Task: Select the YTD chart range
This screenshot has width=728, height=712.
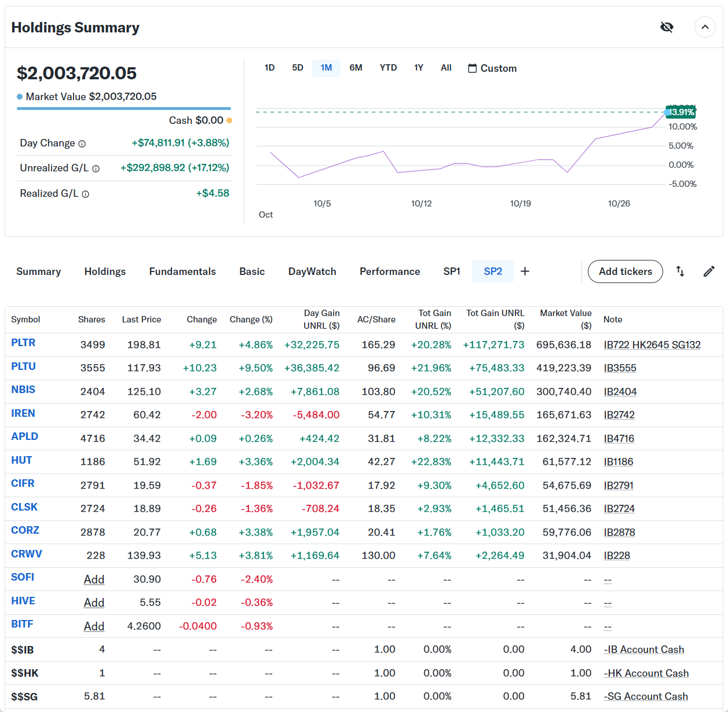Action: 388,68
